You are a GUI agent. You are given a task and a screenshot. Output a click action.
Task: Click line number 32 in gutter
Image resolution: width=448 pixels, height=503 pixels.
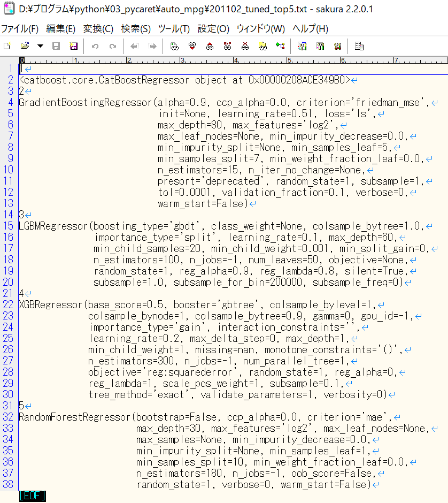click(x=9, y=417)
